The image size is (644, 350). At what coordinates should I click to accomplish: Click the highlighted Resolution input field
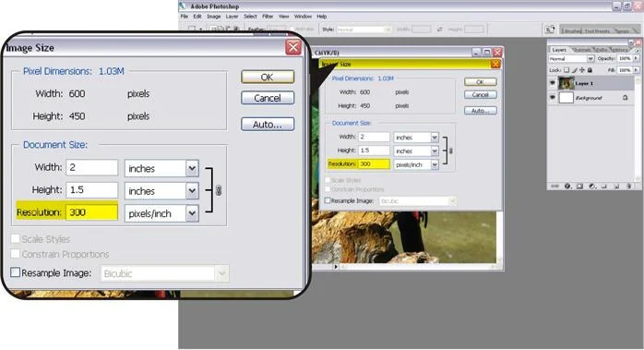pyautogui.click(x=92, y=212)
